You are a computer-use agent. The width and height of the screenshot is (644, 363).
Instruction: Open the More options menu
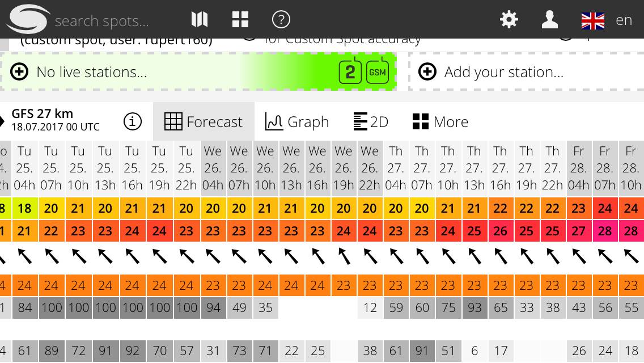pyautogui.click(x=440, y=121)
